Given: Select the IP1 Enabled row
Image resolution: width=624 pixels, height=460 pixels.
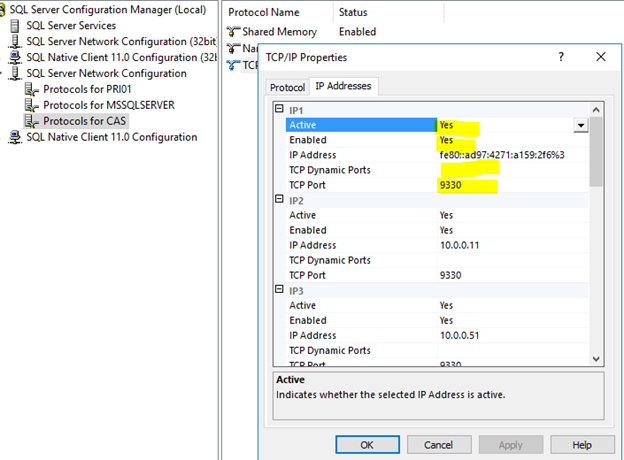Looking at the screenshot, I should pos(437,140).
